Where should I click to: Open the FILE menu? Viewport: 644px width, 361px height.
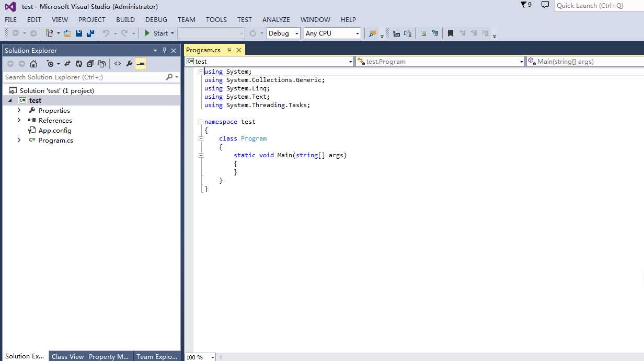click(x=10, y=19)
